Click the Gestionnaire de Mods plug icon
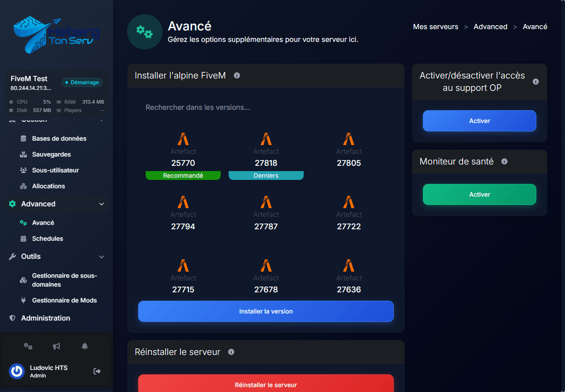This screenshot has width=565, height=392. (23, 300)
